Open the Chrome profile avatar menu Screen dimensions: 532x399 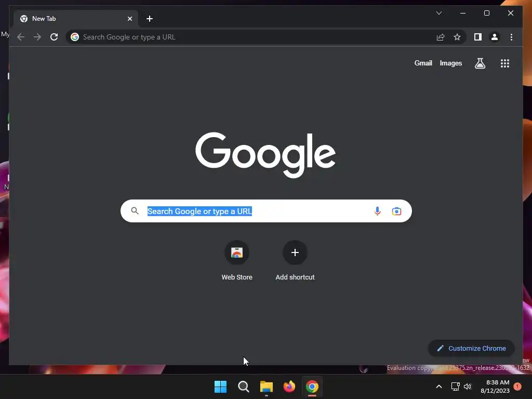pyautogui.click(x=495, y=37)
